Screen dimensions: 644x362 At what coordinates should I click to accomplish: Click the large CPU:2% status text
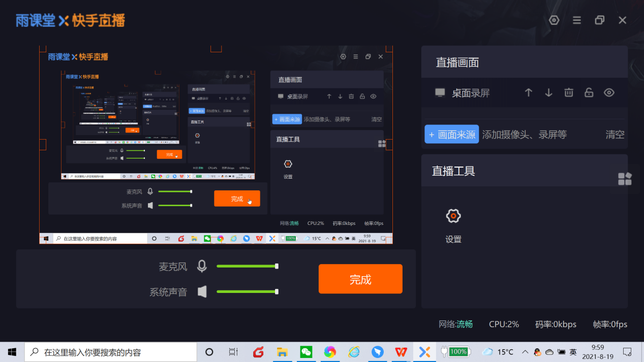point(504,324)
